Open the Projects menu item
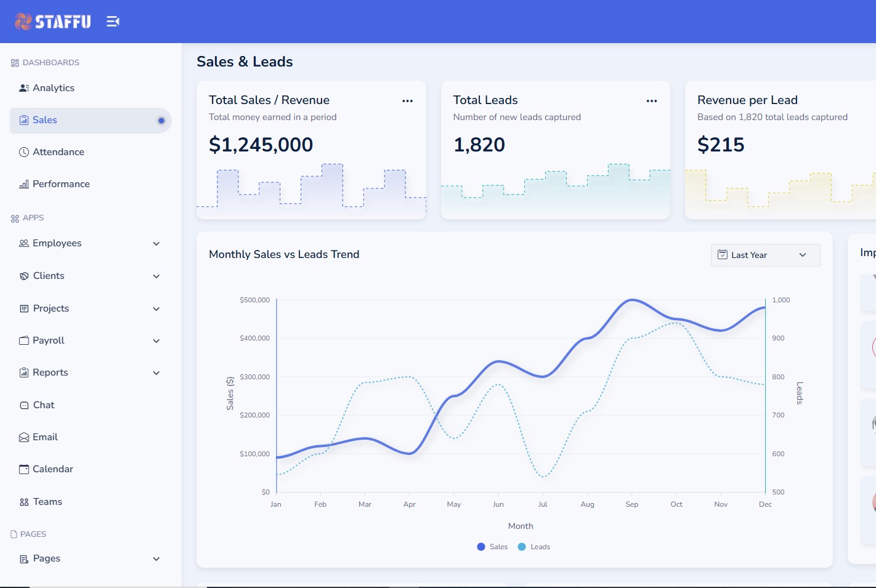 51,308
